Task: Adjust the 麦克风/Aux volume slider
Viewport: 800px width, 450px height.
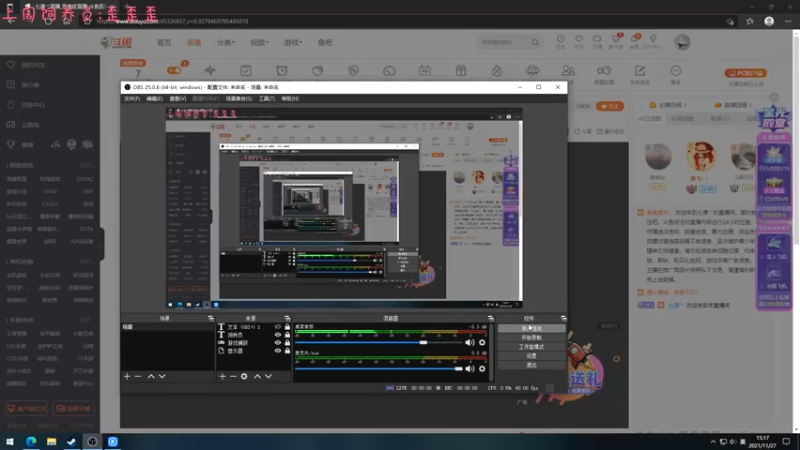Action: pyautogui.click(x=379, y=368)
